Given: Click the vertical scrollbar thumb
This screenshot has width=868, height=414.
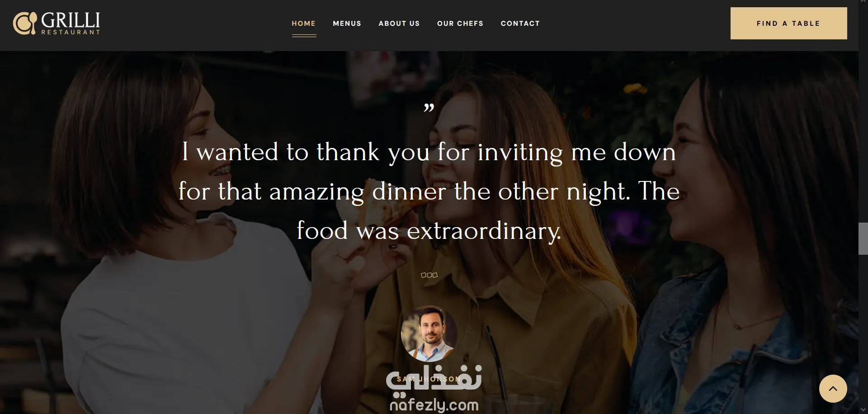Looking at the screenshot, I should [x=863, y=238].
